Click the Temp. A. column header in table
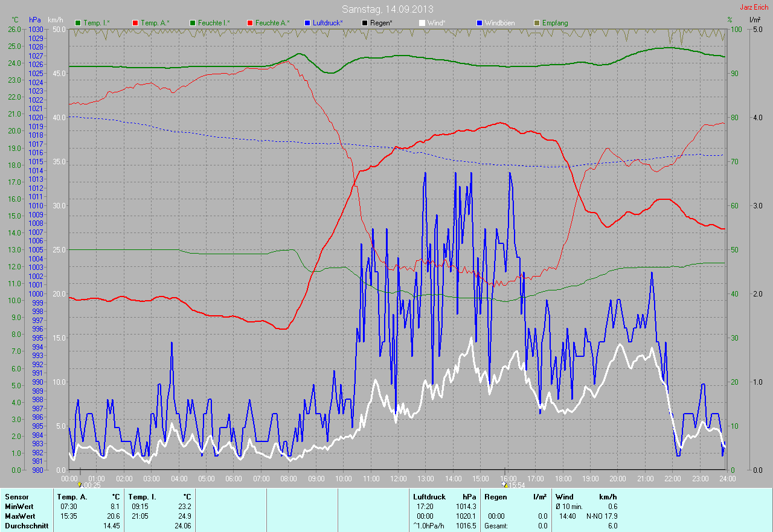 pyautogui.click(x=72, y=496)
